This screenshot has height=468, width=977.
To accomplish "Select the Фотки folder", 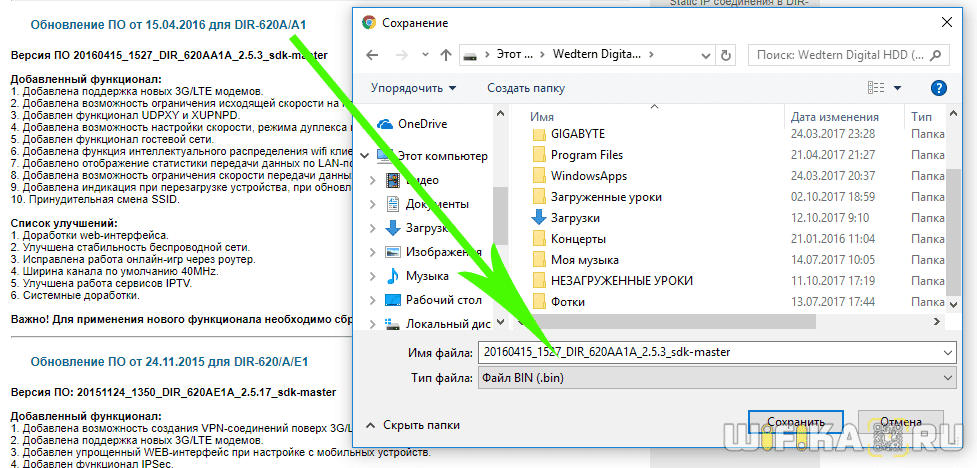I will point(568,302).
